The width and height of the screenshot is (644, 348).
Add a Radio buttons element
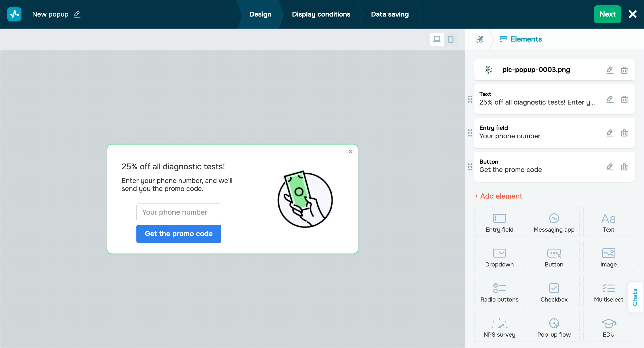coord(499,291)
